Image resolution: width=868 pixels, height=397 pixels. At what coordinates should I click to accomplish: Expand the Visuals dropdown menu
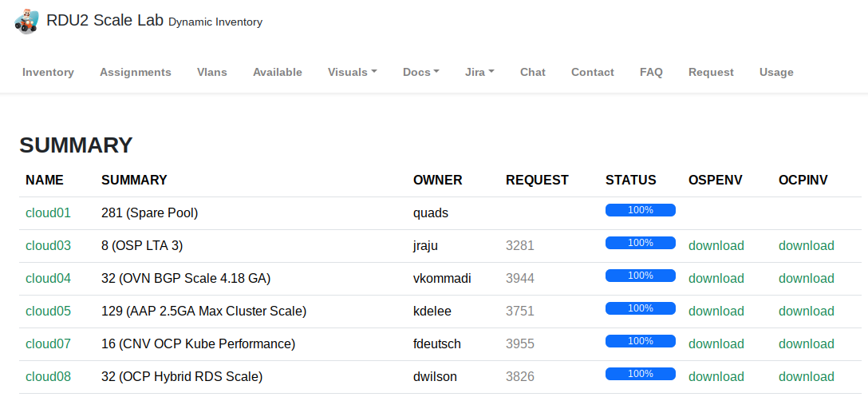[352, 72]
